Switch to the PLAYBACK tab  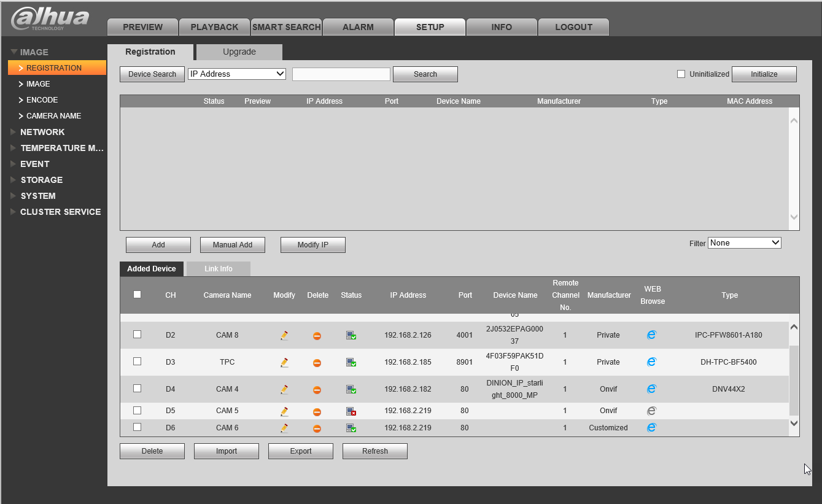tap(214, 27)
